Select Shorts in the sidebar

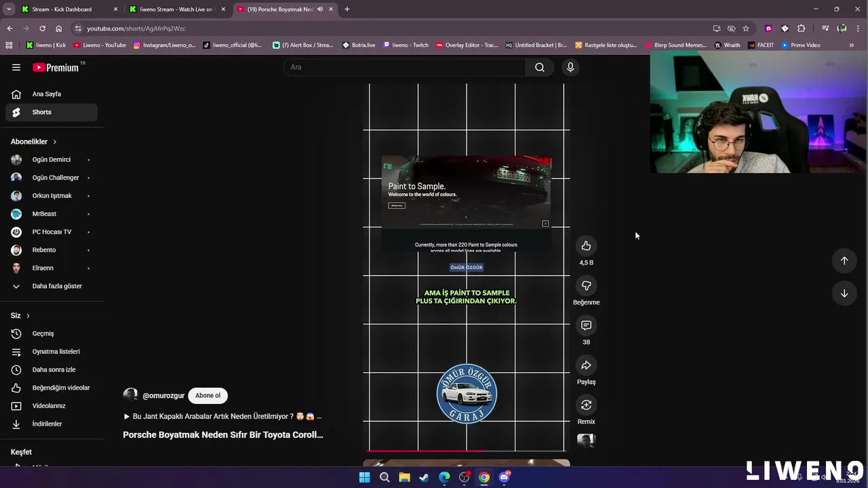[52, 112]
